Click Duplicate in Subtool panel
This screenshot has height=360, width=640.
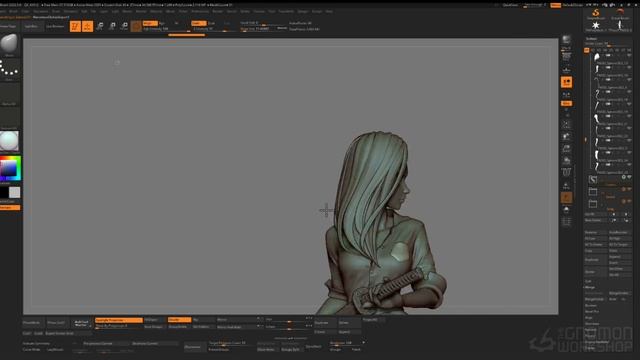[596, 260]
